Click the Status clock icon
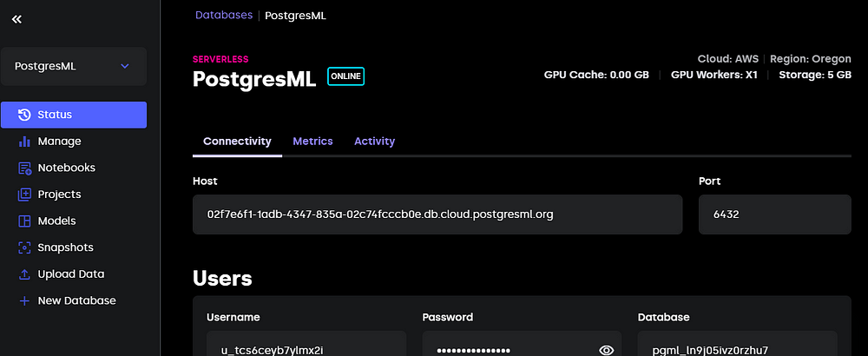 point(23,115)
